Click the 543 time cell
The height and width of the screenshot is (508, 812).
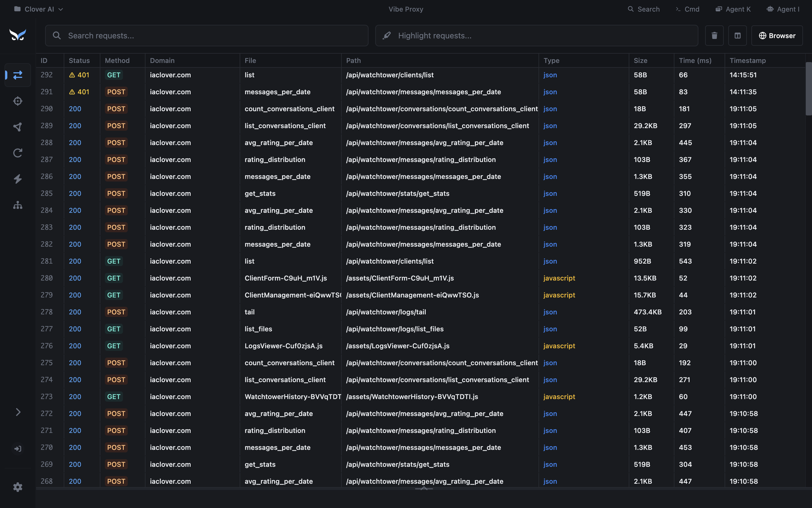pos(685,261)
